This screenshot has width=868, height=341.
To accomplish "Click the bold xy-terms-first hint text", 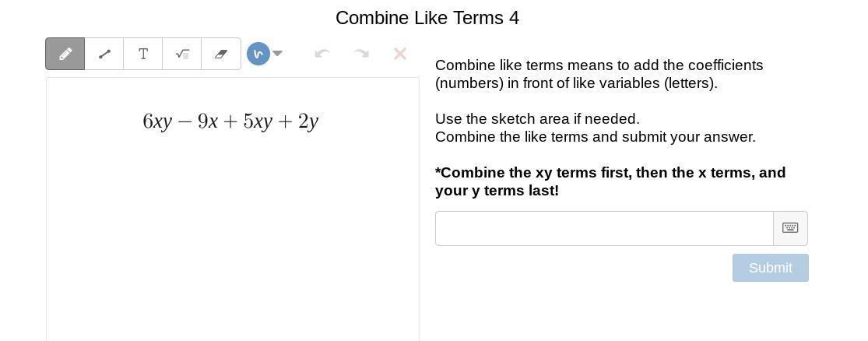I will 610,181.
